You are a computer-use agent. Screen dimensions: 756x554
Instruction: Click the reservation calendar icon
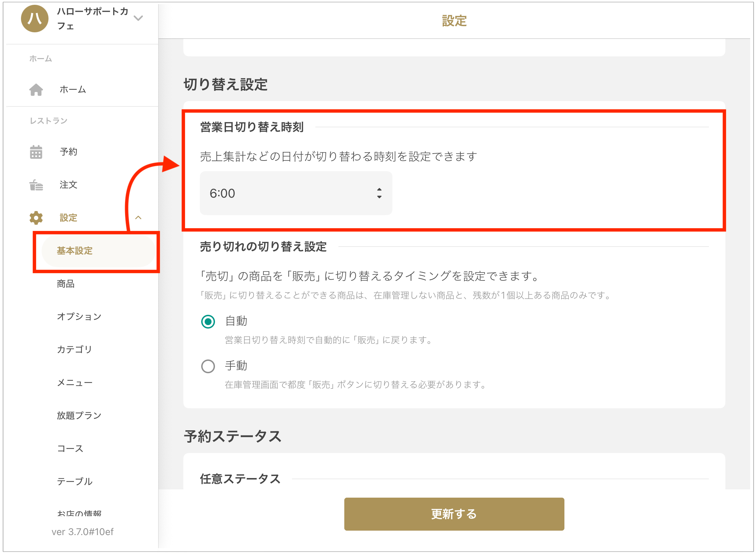click(x=36, y=152)
